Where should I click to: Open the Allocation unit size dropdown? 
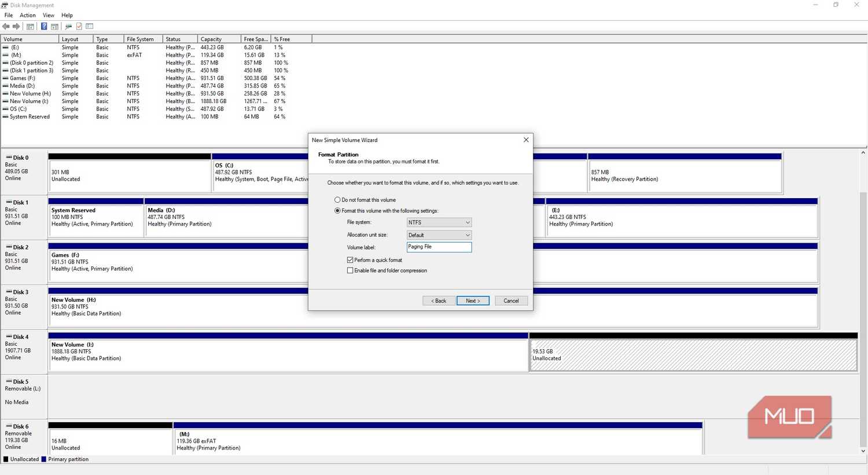[x=439, y=235]
